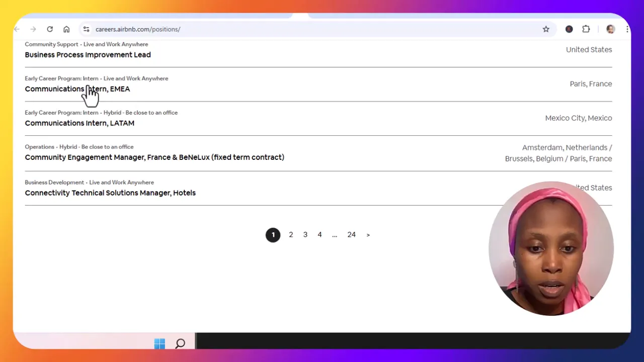
Task: Go to page 2 of positions
Action: coord(291,235)
